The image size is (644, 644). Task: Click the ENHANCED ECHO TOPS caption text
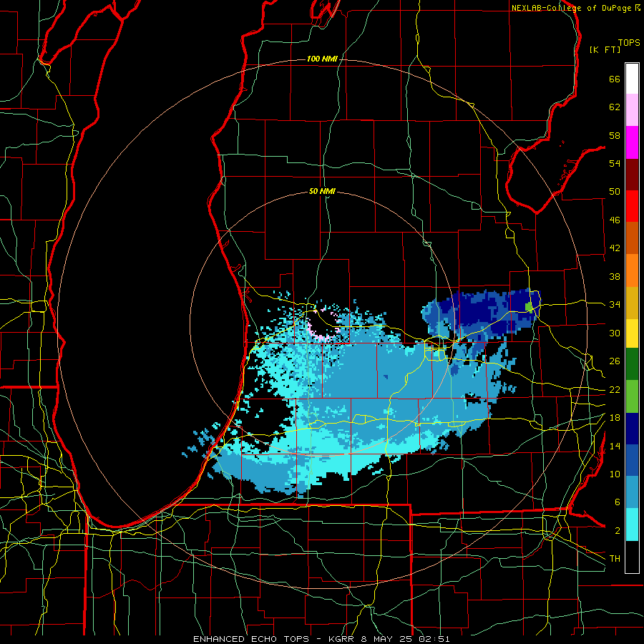point(251,639)
